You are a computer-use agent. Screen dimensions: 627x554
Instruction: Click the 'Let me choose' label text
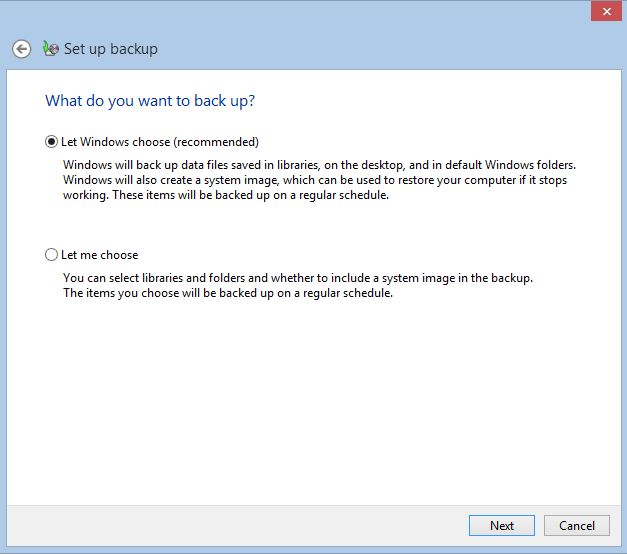pyautogui.click(x=100, y=255)
